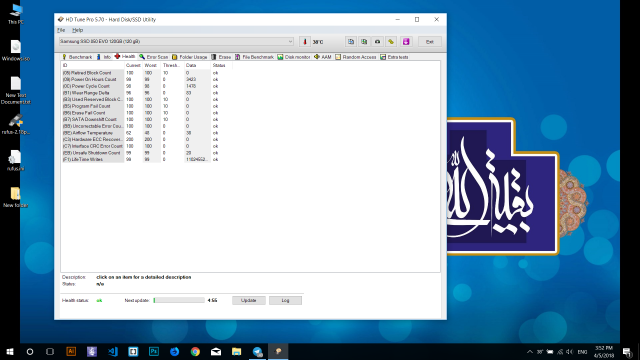Switch to the Benchmark tab

(77, 57)
